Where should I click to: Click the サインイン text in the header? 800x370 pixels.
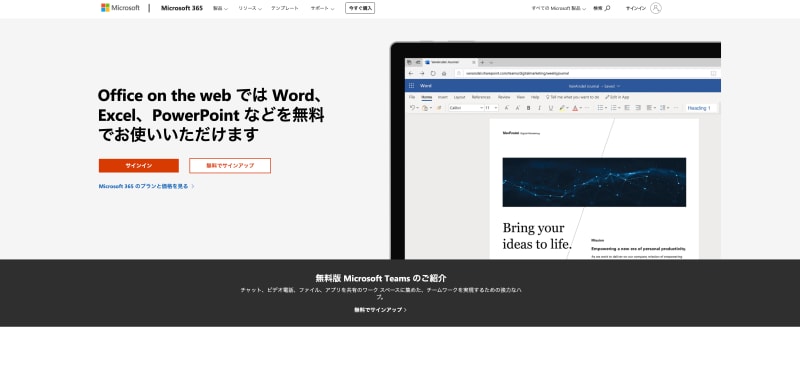coord(636,8)
